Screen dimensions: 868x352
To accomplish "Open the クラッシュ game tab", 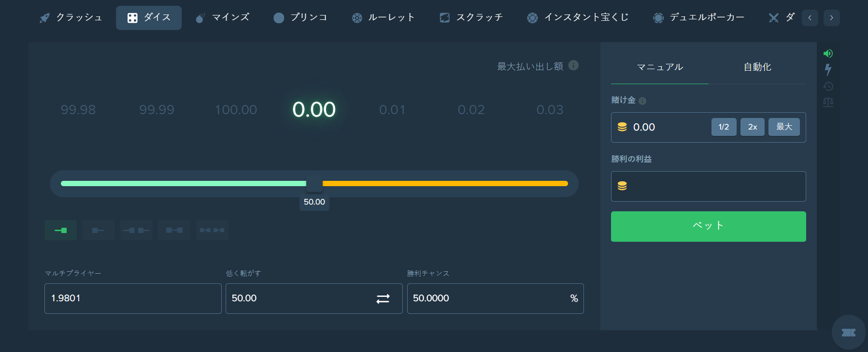I will 71,18.
